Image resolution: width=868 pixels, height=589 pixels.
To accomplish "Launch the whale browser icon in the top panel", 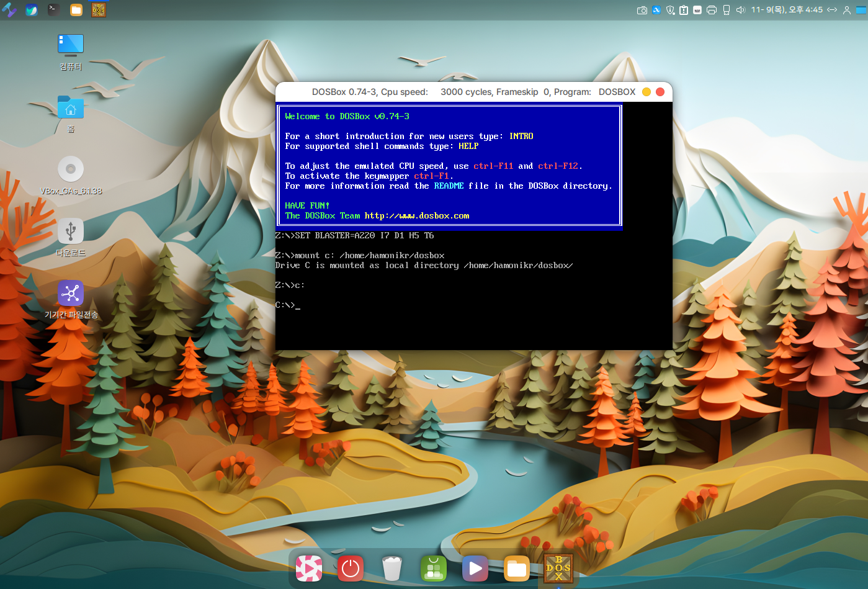I will (x=32, y=10).
